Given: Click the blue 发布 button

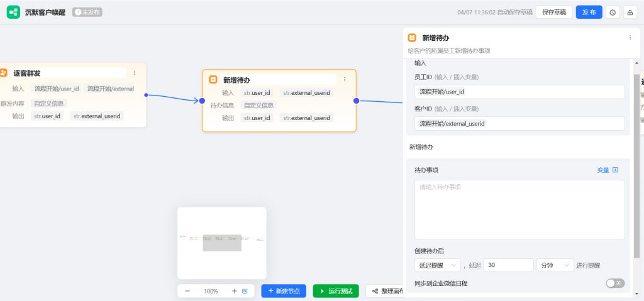Looking at the screenshot, I should point(589,13).
